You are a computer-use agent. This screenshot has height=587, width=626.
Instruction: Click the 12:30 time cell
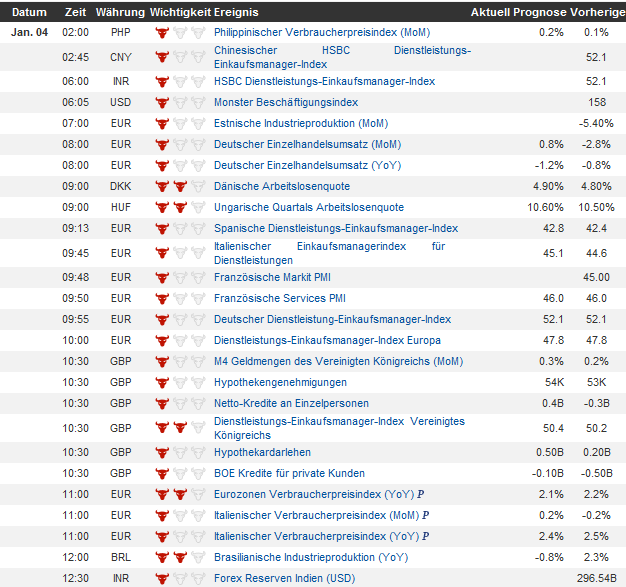(x=75, y=578)
